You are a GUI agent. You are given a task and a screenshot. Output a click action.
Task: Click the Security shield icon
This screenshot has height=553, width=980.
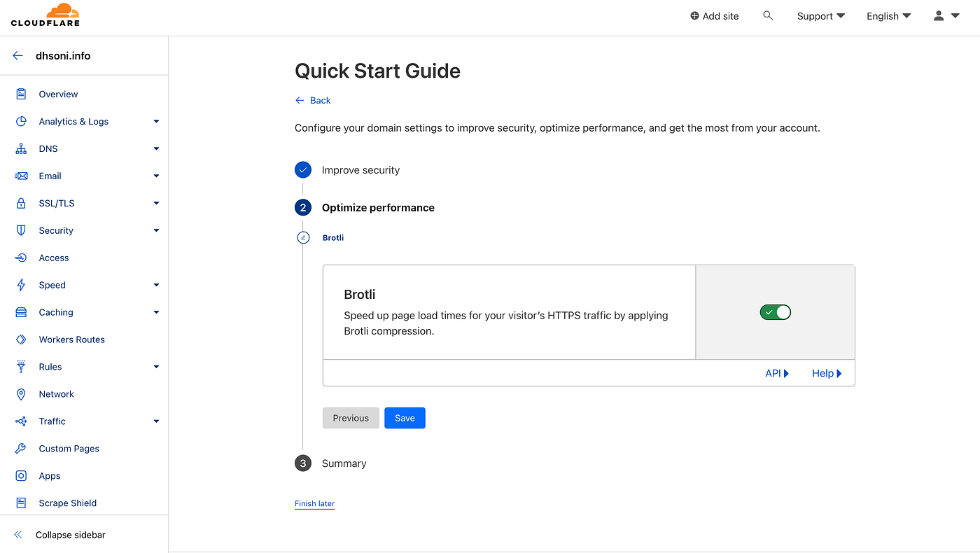[x=21, y=230]
